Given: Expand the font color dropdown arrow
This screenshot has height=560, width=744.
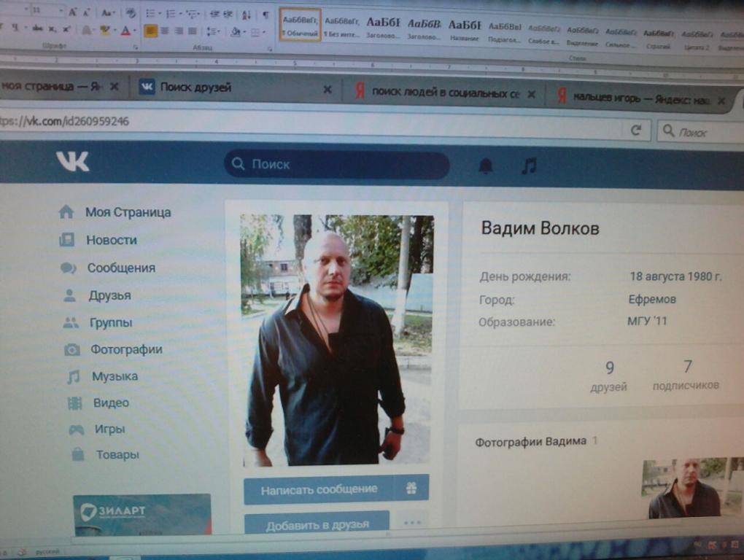Looking at the screenshot, I should click(135, 31).
